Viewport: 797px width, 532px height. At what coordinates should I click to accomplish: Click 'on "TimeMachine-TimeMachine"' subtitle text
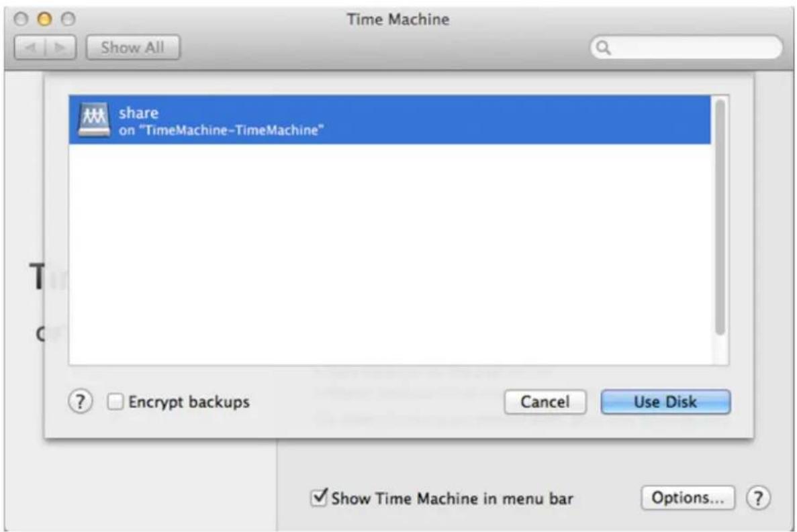point(221,130)
